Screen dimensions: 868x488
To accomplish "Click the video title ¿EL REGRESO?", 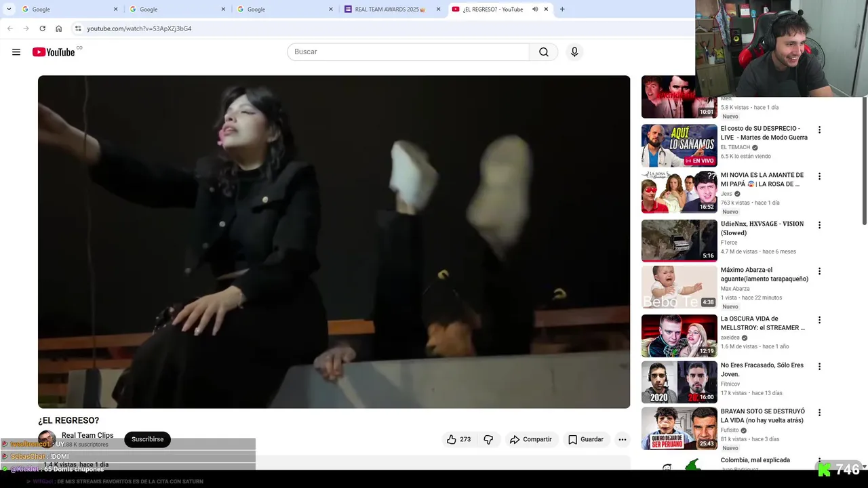I will [68, 420].
